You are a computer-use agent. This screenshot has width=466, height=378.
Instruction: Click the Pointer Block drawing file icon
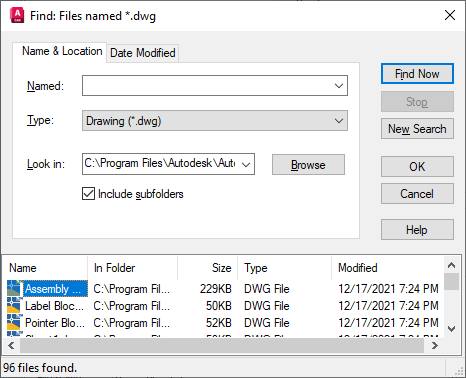tap(14, 322)
